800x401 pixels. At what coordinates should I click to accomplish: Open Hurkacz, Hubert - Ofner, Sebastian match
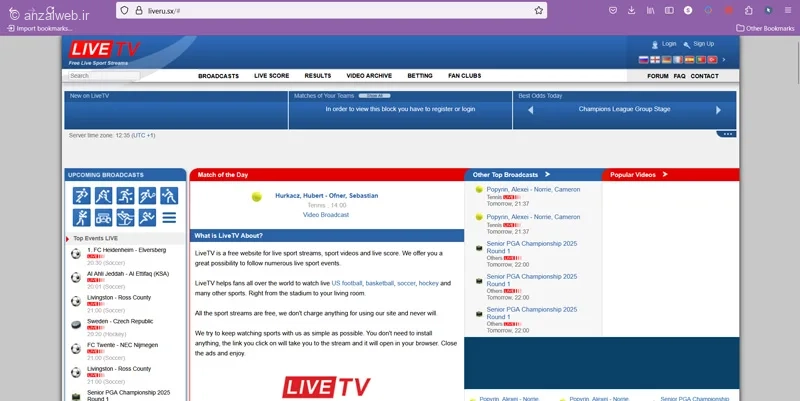tap(327, 195)
